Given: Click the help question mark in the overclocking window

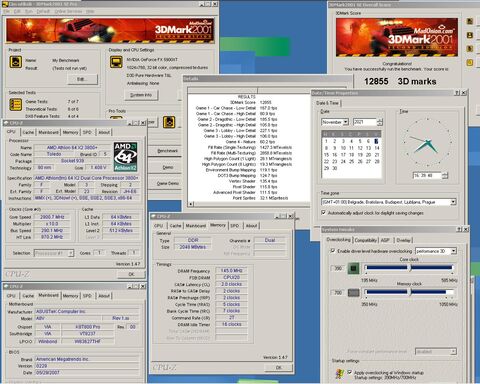Looking at the screenshot, I should (x=460, y=229).
